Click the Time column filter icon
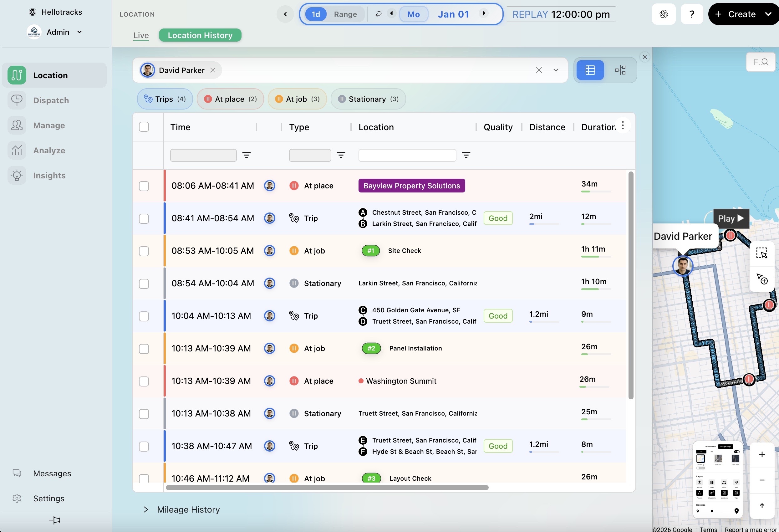This screenshot has height=532, width=779. (247, 155)
